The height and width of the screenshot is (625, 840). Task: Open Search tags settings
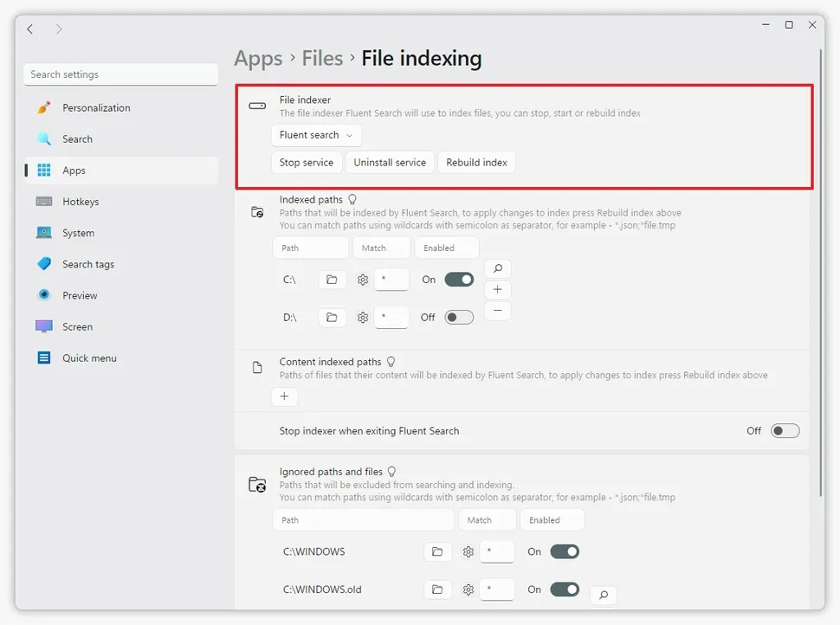[x=120, y=264]
